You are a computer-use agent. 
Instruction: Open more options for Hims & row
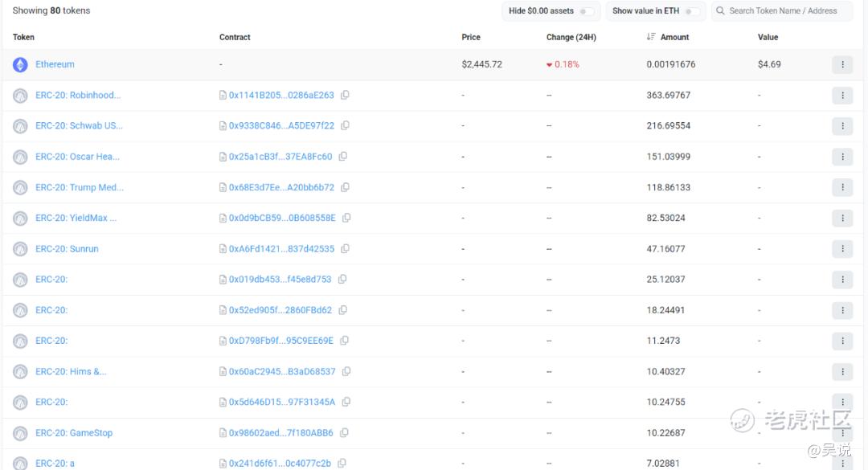[x=842, y=371]
